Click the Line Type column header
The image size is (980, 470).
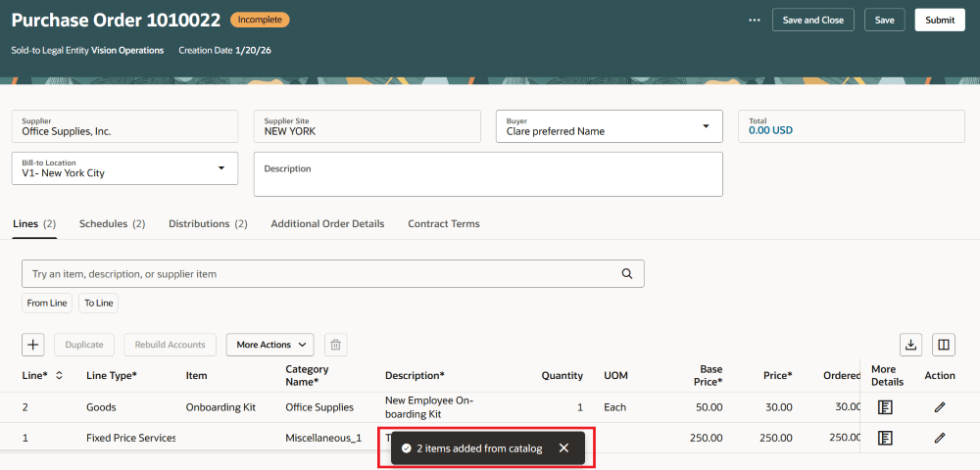[112, 375]
